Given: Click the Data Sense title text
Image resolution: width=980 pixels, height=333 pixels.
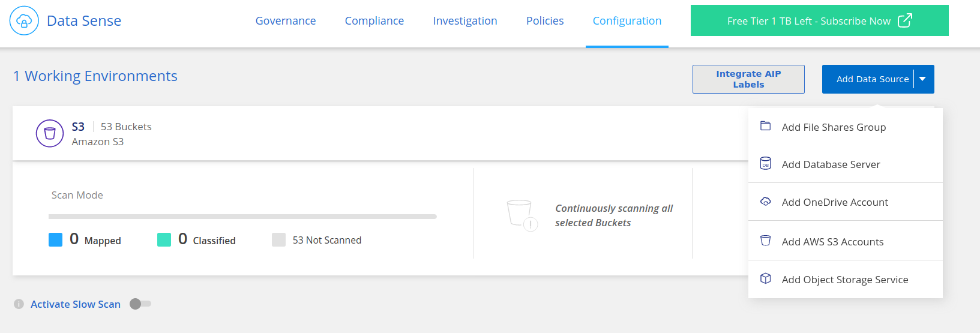Looking at the screenshot, I should click(x=84, y=21).
